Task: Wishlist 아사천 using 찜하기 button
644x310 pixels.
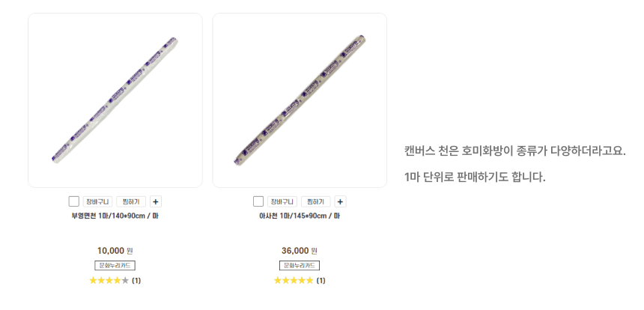Action: point(315,201)
